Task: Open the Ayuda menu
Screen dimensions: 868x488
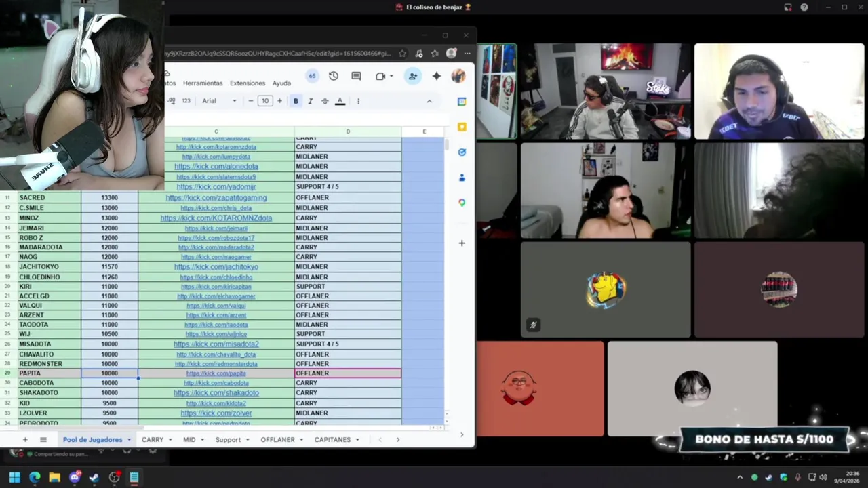Action: click(x=281, y=83)
